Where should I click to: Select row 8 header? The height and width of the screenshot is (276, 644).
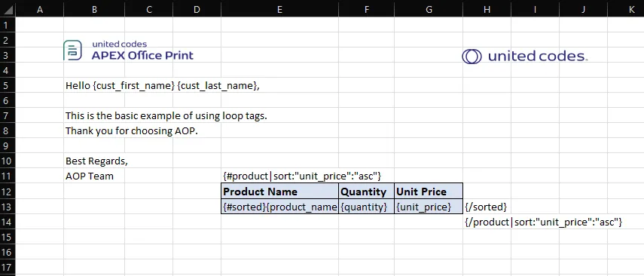click(x=8, y=130)
